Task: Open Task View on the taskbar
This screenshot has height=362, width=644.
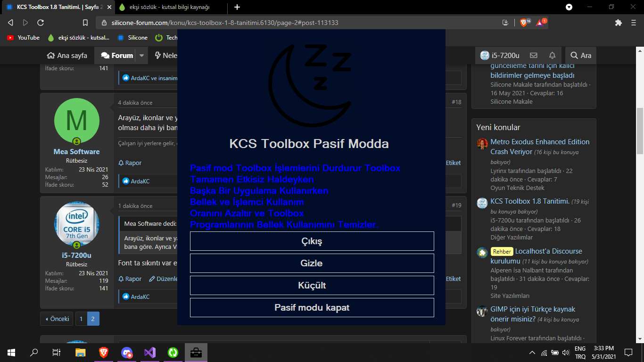Action: coord(57,352)
